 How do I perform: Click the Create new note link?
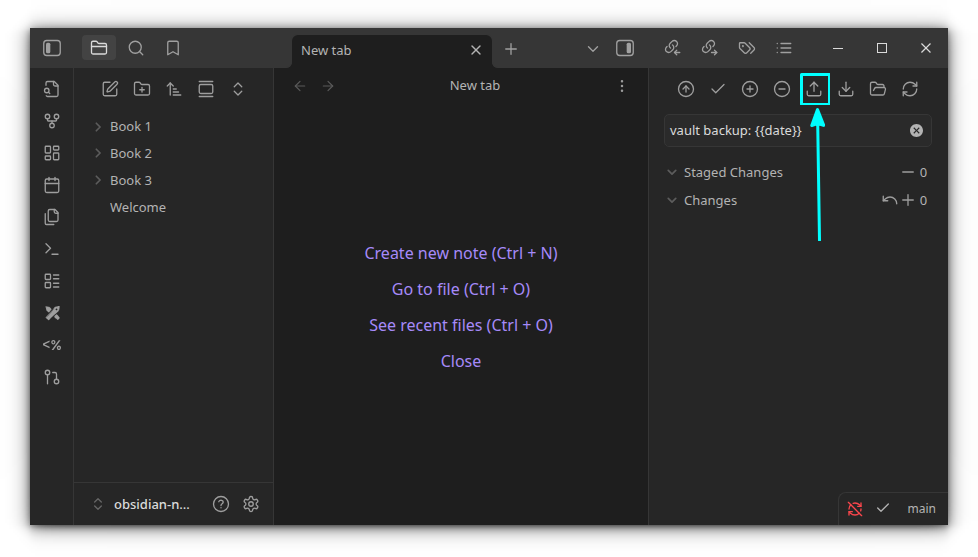click(x=461, y=253)
